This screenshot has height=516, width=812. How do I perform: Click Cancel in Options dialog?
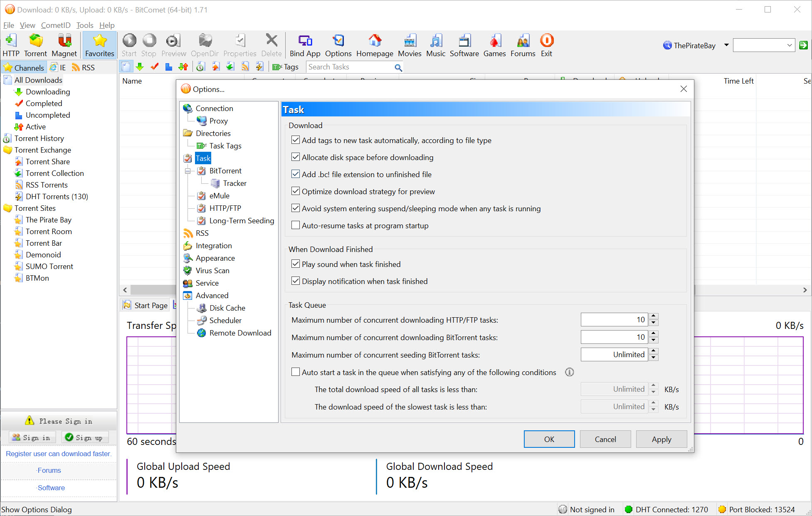[x=605, y=439]
